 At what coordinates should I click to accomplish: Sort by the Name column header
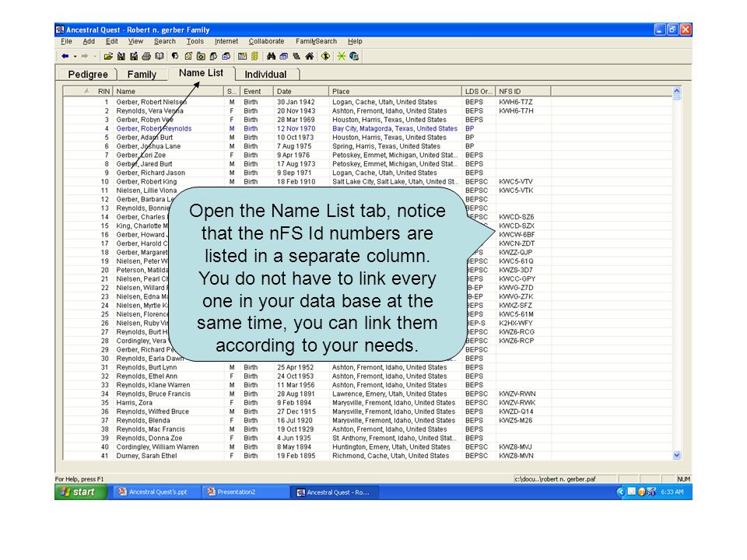(x=168, y=92)
